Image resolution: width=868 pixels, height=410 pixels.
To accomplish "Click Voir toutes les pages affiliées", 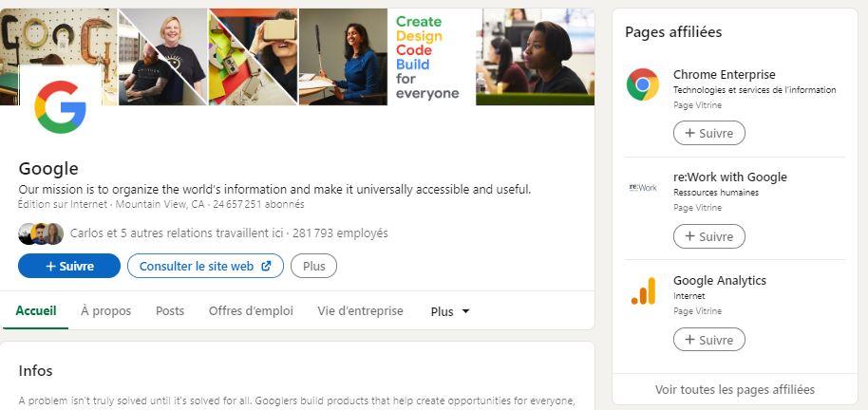I will 734,389.
